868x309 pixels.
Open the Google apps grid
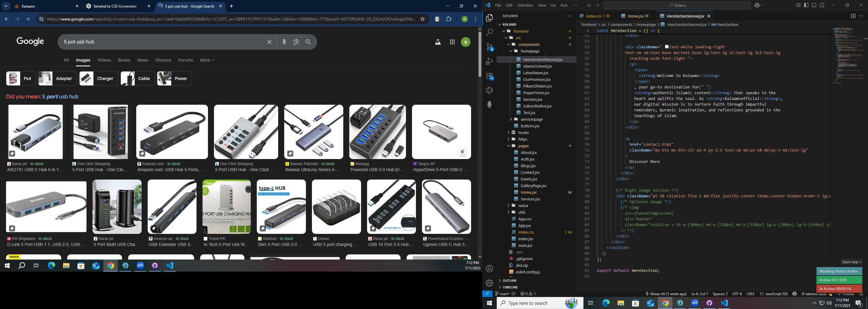[x=452, y=42]
